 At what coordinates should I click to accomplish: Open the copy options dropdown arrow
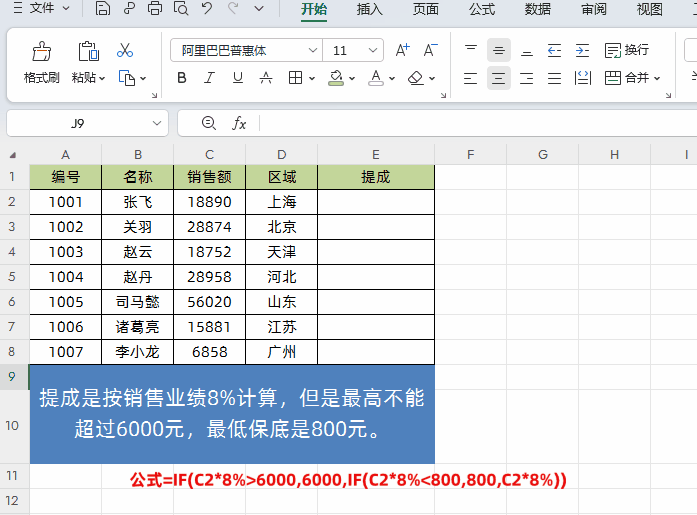[x=143, y=79]
